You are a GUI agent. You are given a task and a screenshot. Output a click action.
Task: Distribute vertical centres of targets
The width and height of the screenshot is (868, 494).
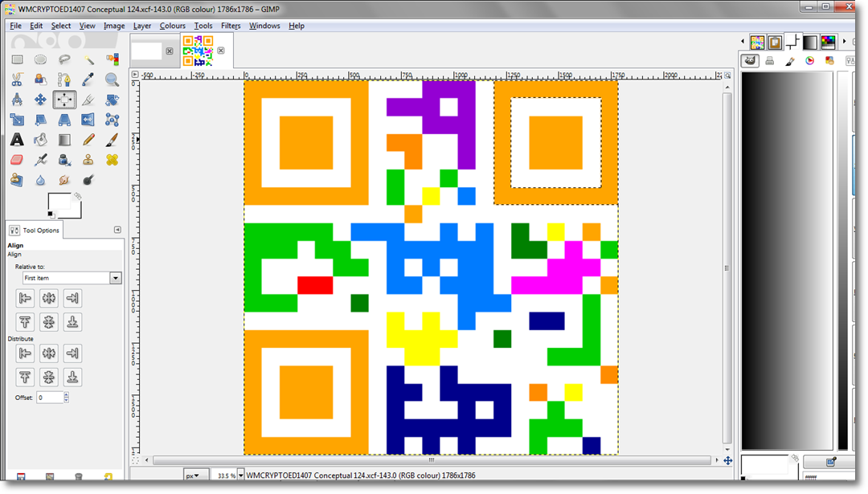49,377
